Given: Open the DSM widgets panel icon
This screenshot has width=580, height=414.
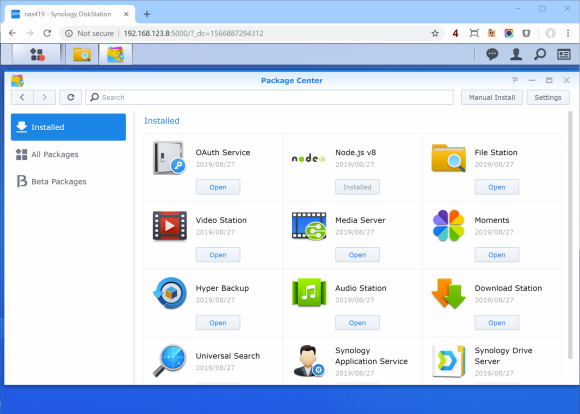Looking at the screenshot, I should pyautogui.click(x=564, y=55).
